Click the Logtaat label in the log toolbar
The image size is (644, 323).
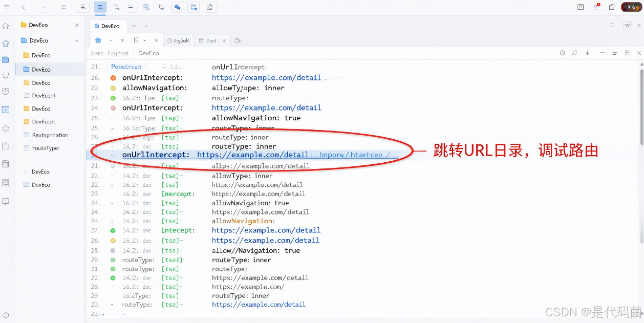coord(118,53)
